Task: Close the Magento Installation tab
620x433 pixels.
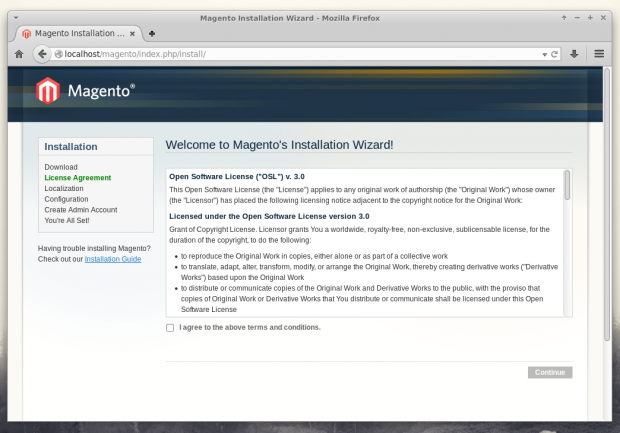Action: click(x=132, y=34)
